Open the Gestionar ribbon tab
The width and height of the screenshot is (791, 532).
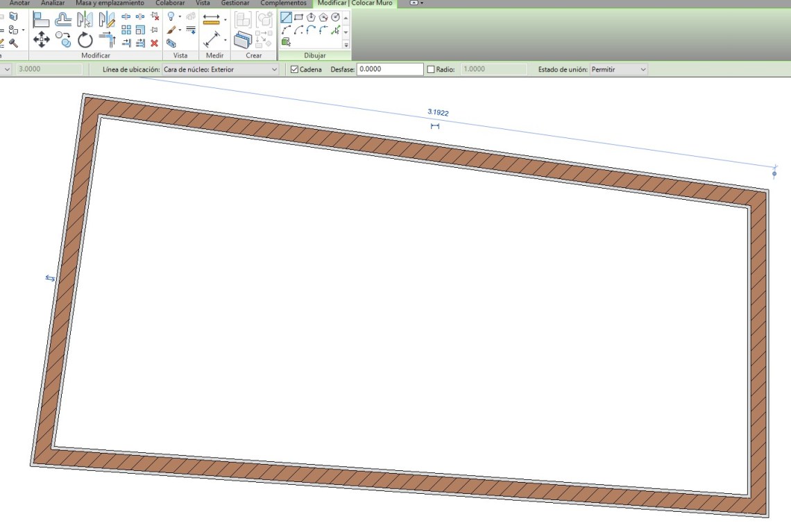[x=235, y=3]
